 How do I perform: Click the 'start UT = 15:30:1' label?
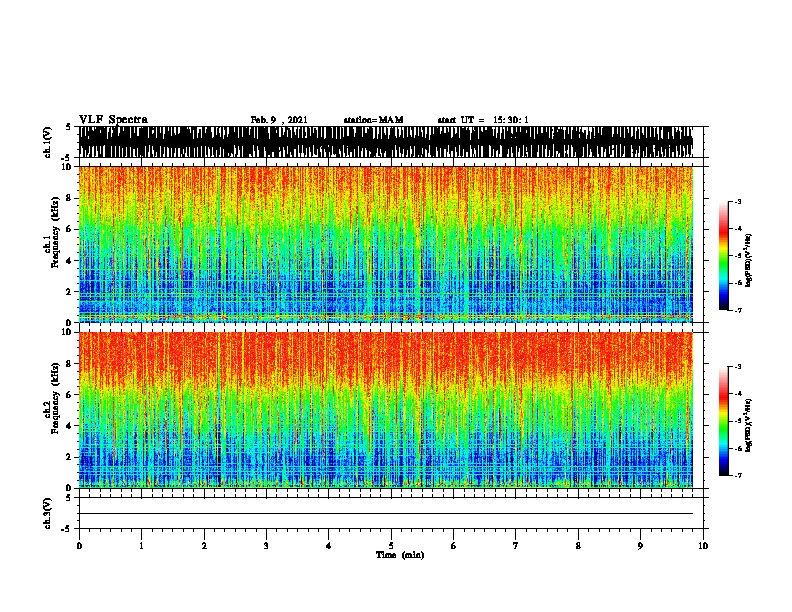(483, 120)
